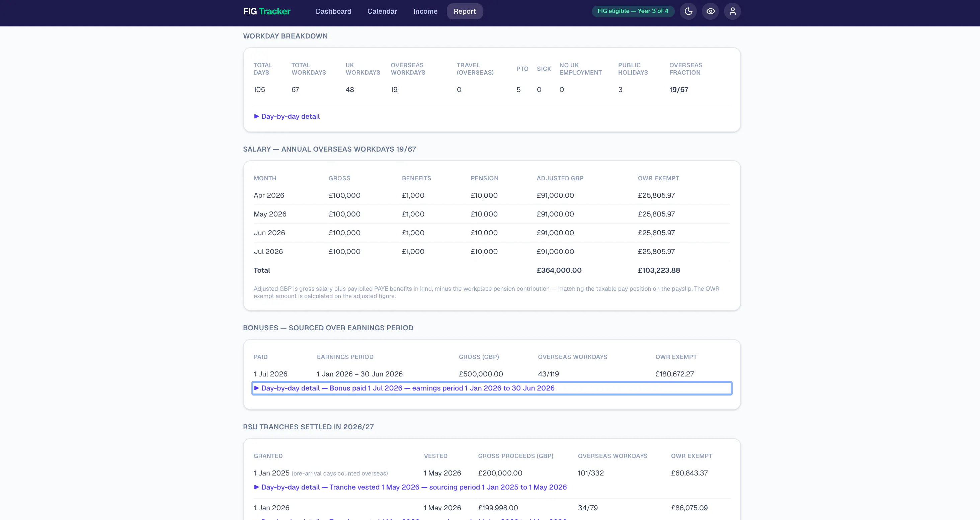The image size is (980, 520).
Task: Select the Apr 2026 salary row month
Action: click(x=269, y=195)
